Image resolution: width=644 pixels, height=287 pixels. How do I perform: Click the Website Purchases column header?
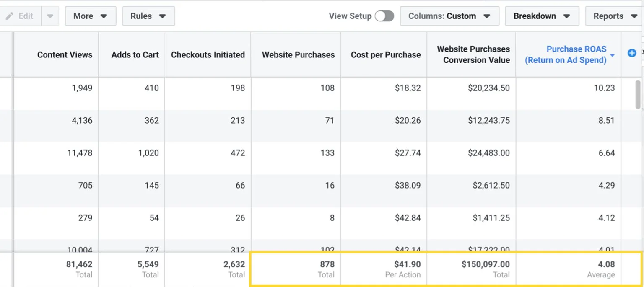click(298, 54)
